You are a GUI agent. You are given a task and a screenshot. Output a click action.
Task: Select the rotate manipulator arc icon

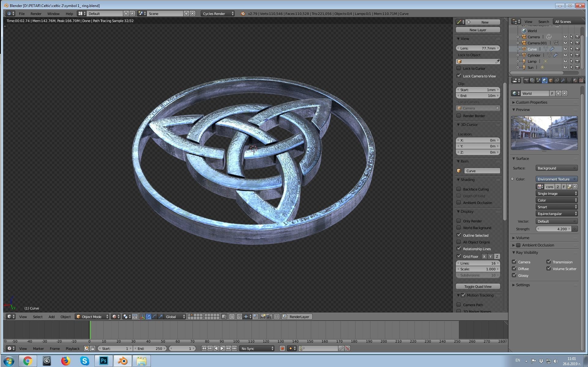point(154,317)
